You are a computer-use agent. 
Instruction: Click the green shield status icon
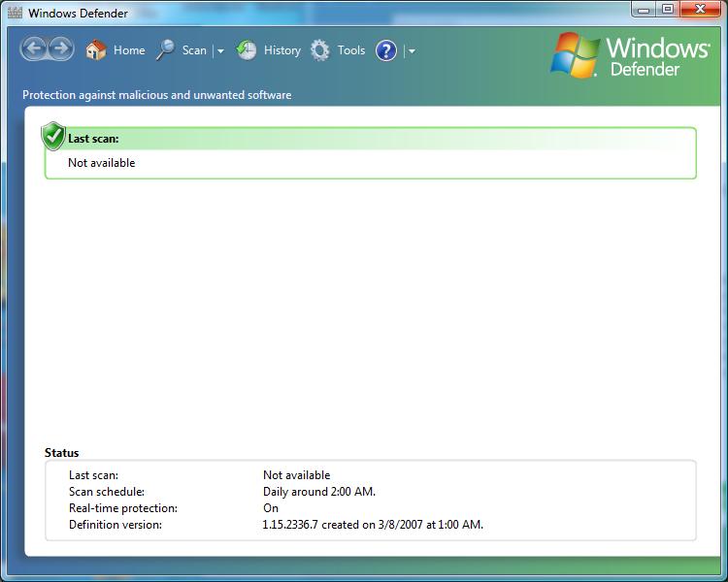pyautogui.click(x=53, y=136)
